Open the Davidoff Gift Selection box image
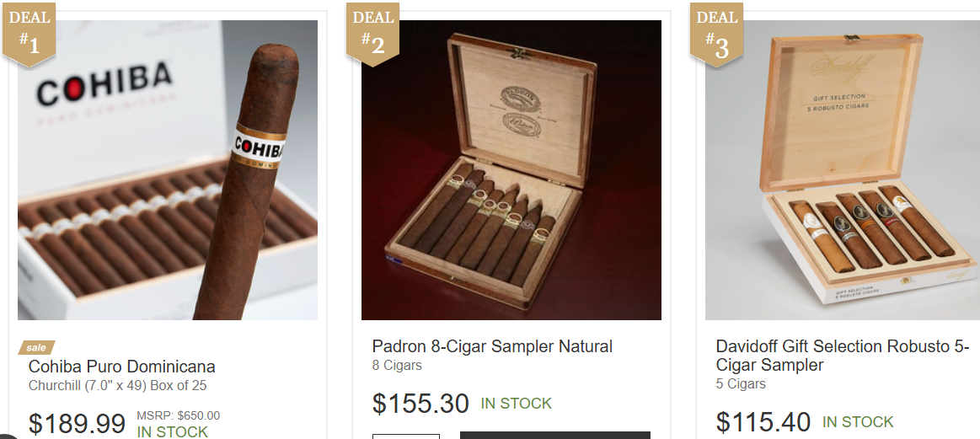Screen dimensions: 980x439 843,170
